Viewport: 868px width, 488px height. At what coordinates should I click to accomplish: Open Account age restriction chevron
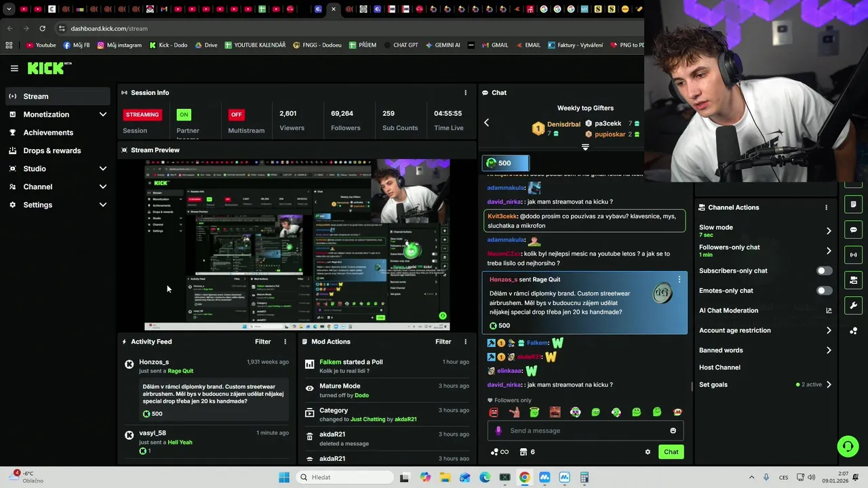pos(829,331)
